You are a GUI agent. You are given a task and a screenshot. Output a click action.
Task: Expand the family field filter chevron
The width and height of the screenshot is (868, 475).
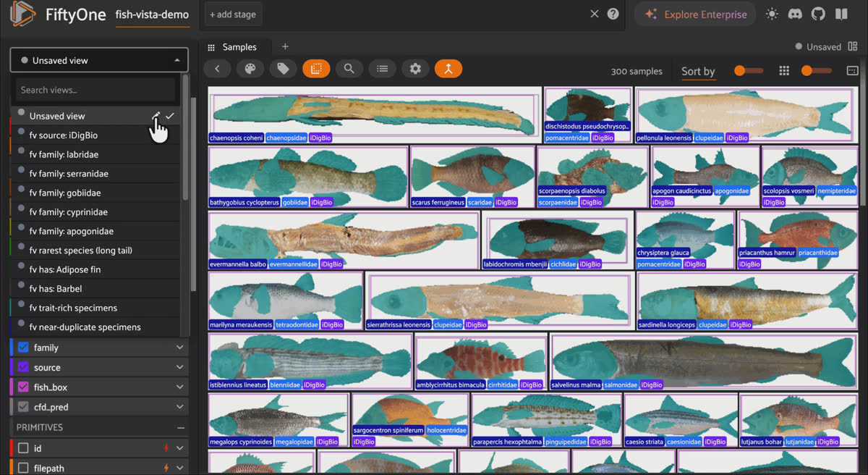[179, 348]
